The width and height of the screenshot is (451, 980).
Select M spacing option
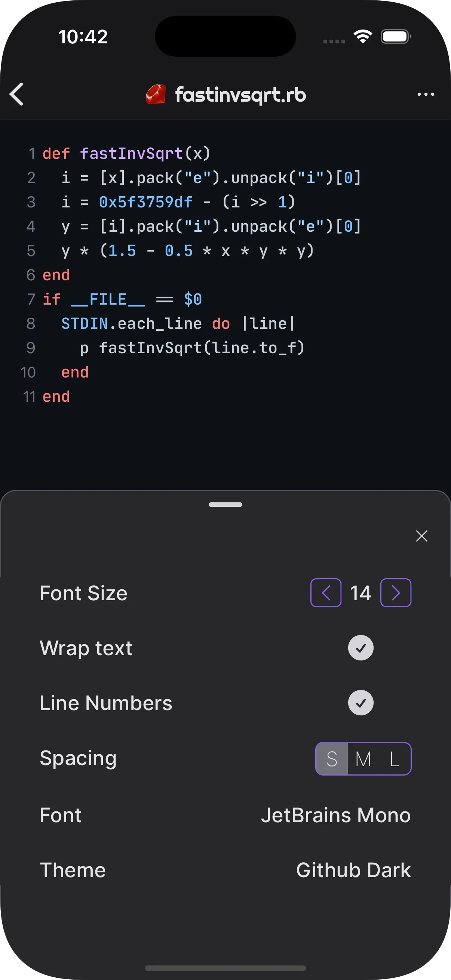(363, 759)
